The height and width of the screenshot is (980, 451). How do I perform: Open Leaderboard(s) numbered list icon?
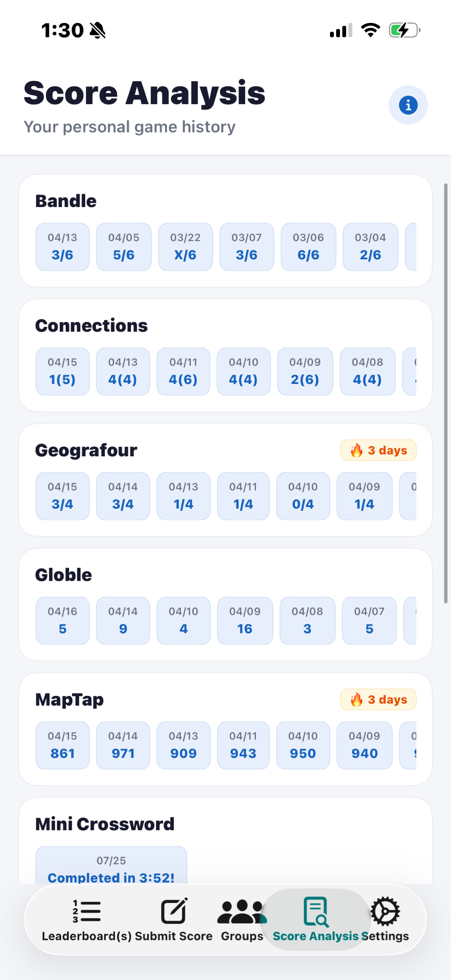coord(87,911)
